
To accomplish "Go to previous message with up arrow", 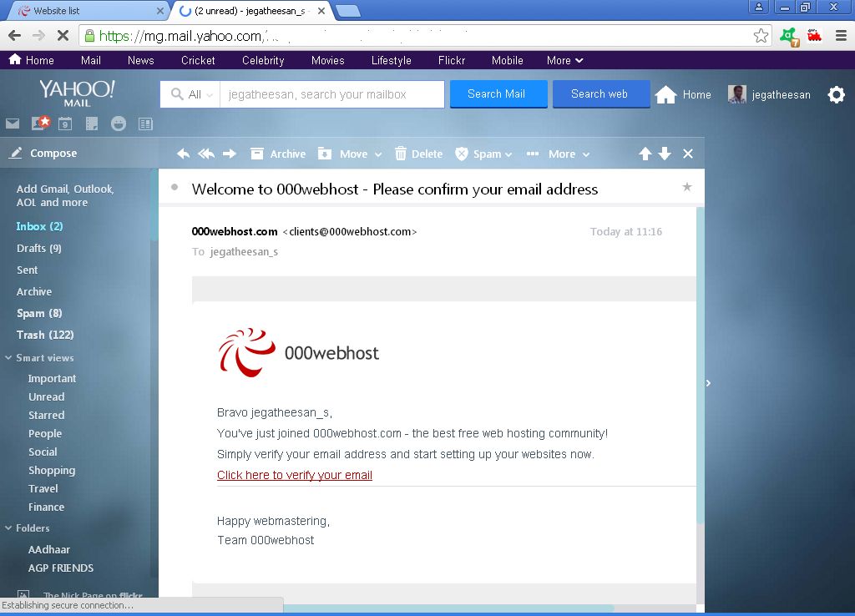I will click(645, 154).
